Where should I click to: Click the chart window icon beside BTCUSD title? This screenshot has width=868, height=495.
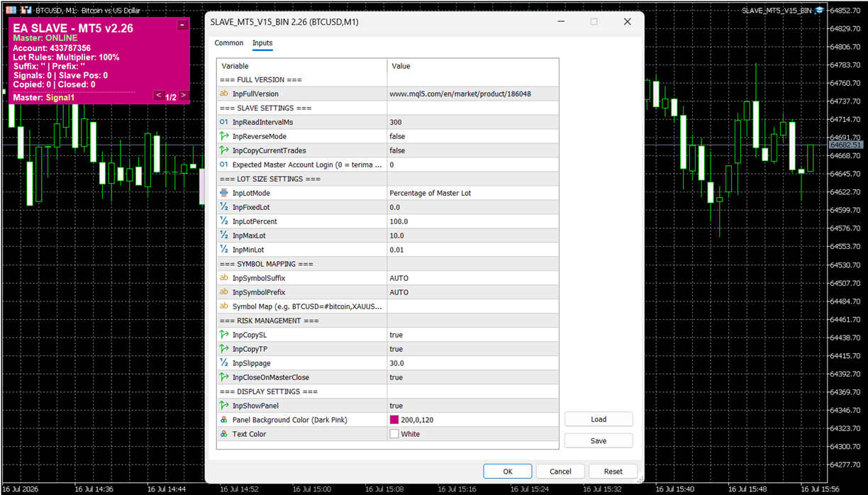11,11
